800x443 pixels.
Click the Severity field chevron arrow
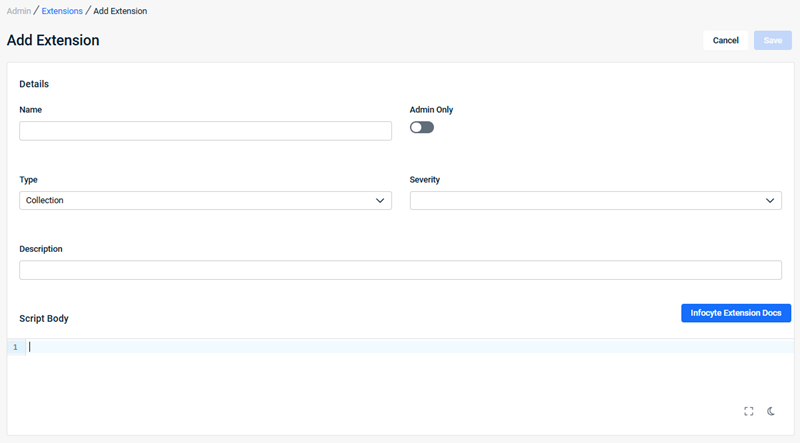click(x=770, y=200)
